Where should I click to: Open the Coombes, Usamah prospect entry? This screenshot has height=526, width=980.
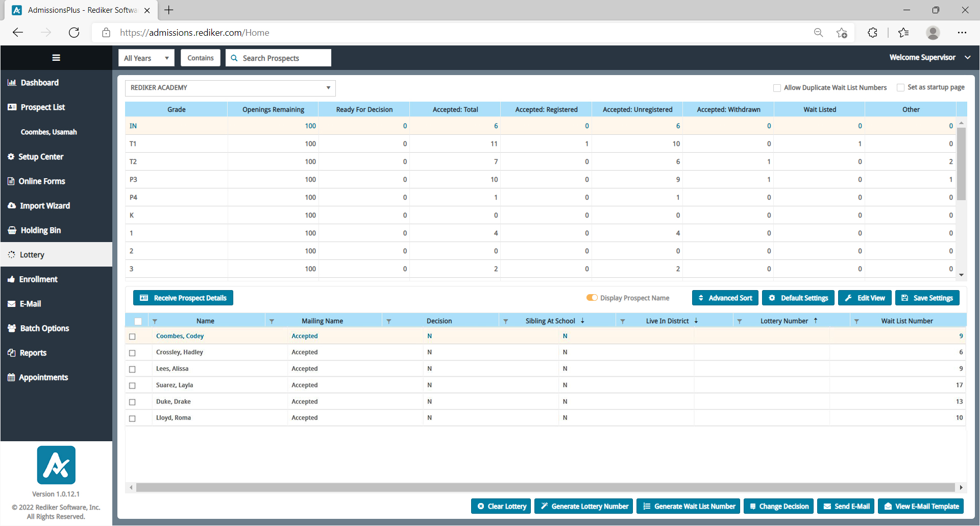click(x=49, y=132)
